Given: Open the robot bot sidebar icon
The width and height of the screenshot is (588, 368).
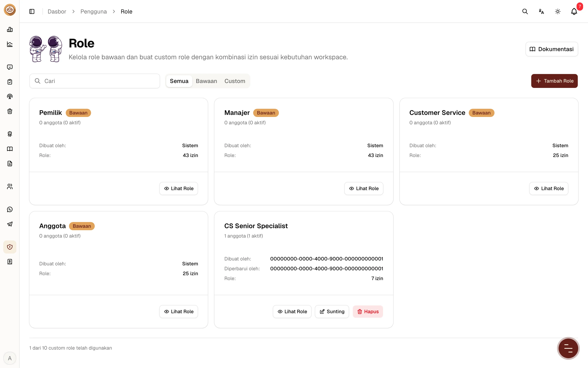Looking at the screenshot, I should pyautogui.click(x=10, y=134).
